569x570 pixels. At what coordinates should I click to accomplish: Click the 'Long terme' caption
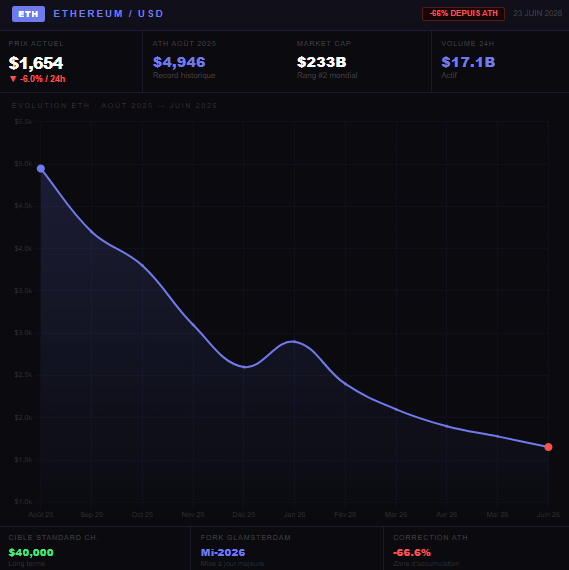(x=27, y=564)
